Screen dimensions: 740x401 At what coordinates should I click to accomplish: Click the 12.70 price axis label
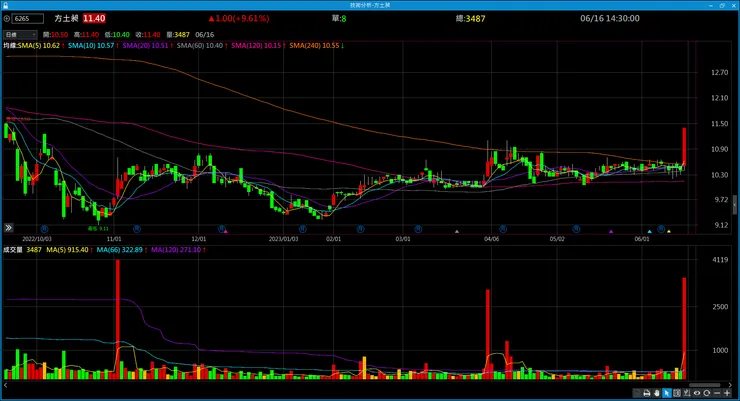[719, 72]
